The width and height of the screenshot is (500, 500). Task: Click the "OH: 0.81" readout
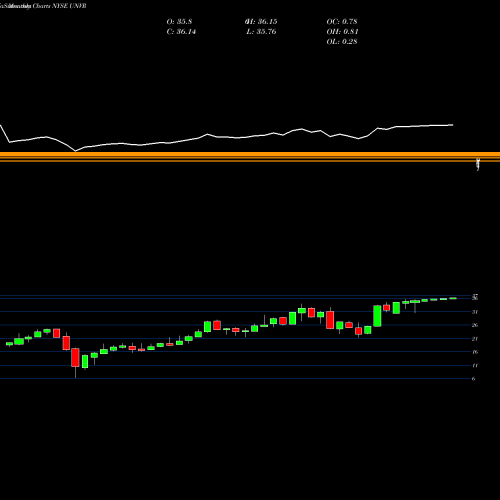click(342, 32)
